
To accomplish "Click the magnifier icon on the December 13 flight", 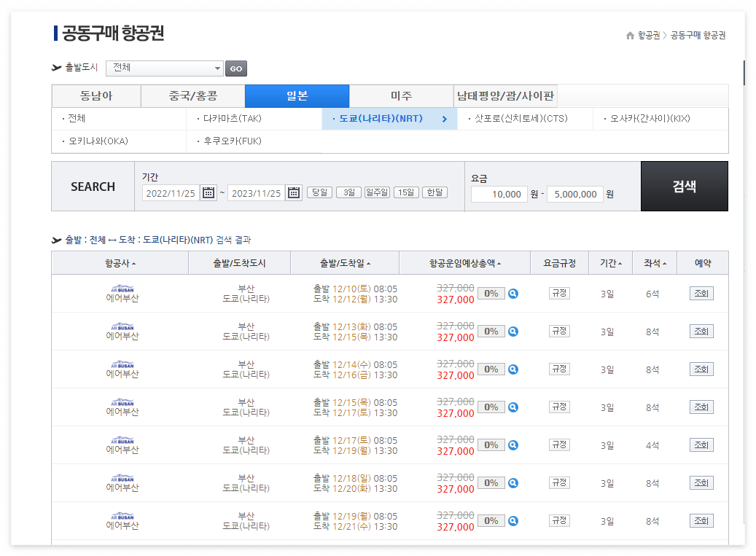I will [513, 330].
